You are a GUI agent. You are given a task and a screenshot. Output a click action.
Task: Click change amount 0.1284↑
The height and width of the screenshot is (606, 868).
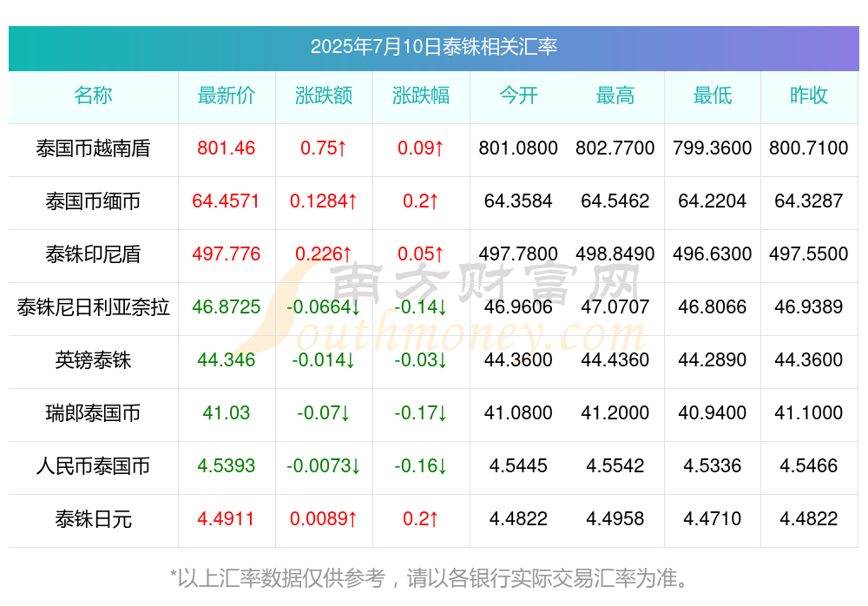pos(324,201)
